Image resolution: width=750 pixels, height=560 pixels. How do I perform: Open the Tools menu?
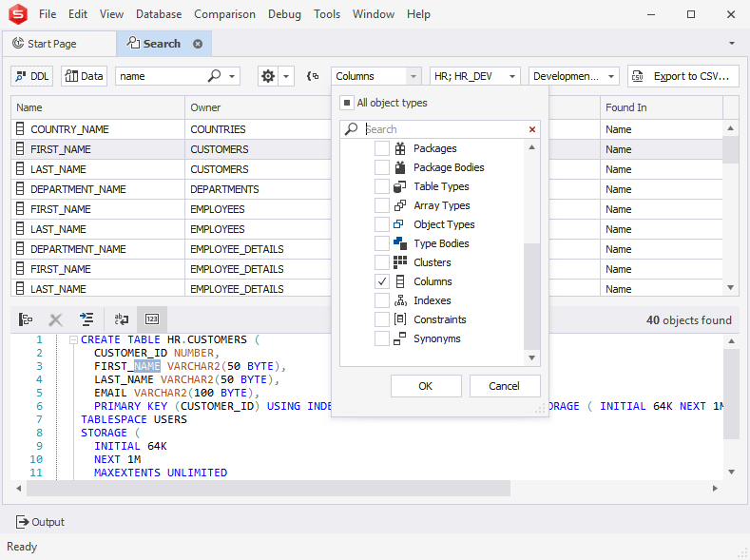pyautogui.click(x=327, y=14)
